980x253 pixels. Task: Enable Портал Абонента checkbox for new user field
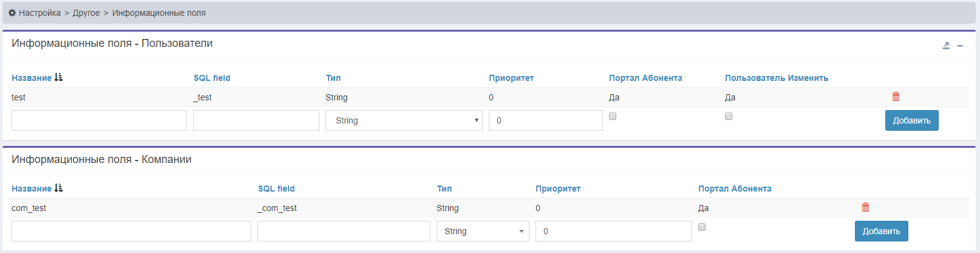[x=613, y=116]
